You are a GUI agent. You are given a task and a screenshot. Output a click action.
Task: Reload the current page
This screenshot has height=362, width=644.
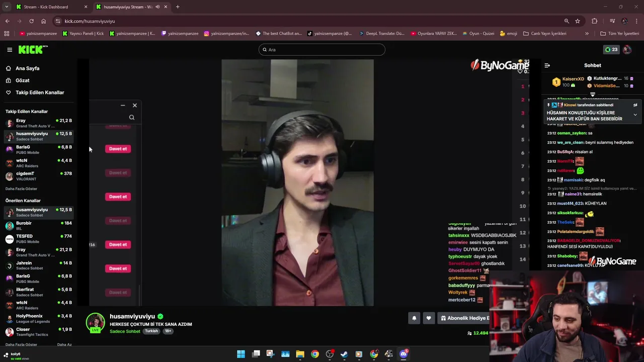31,21
